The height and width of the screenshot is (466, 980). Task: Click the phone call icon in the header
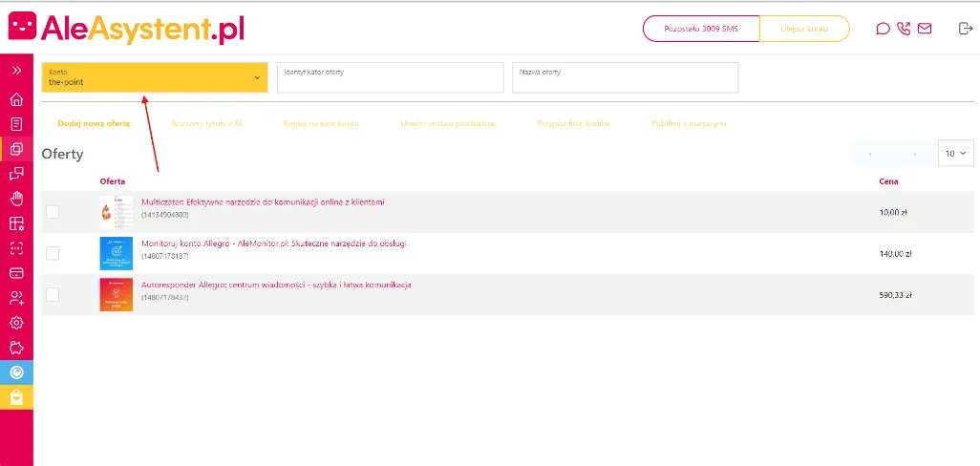(904, 29)
